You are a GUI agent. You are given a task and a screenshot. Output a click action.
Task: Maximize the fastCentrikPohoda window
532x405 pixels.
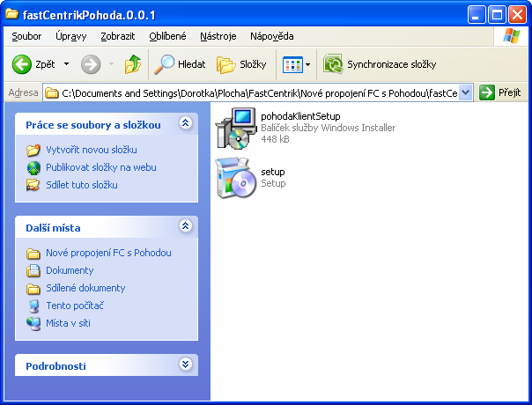pos(497,15)
